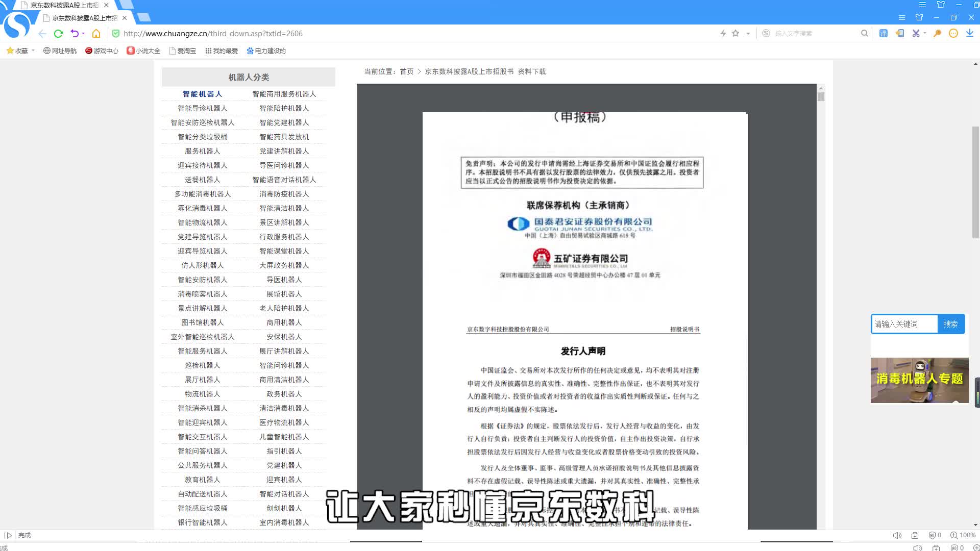980x551 pixels.
Task: Click the 请输入关键词 keyword field
Action: click(x=904, y=324)
